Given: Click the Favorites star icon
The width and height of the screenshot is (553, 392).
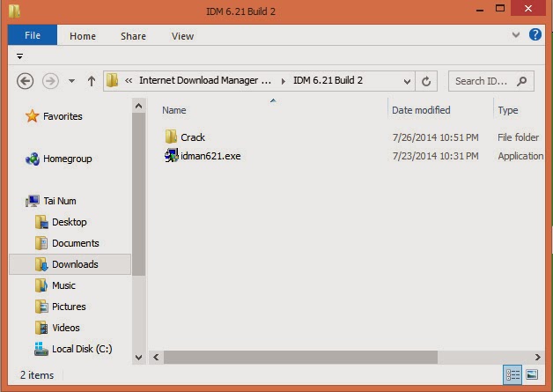Looking at the screenshot, I should 32,116.
